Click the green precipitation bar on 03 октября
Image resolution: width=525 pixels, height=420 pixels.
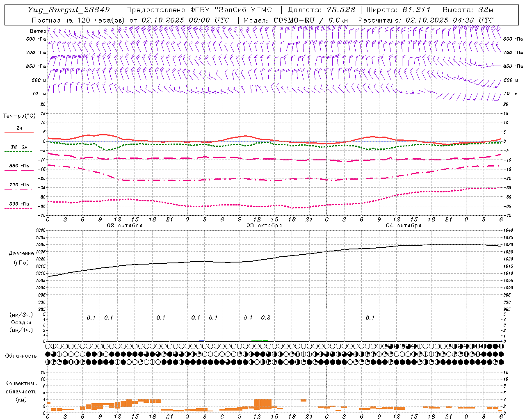click(260, 340)
